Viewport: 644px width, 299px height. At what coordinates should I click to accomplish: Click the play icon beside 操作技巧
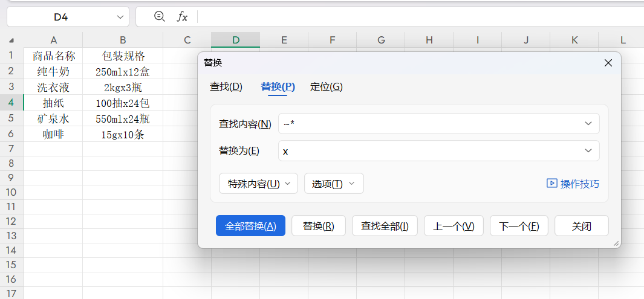551,184
